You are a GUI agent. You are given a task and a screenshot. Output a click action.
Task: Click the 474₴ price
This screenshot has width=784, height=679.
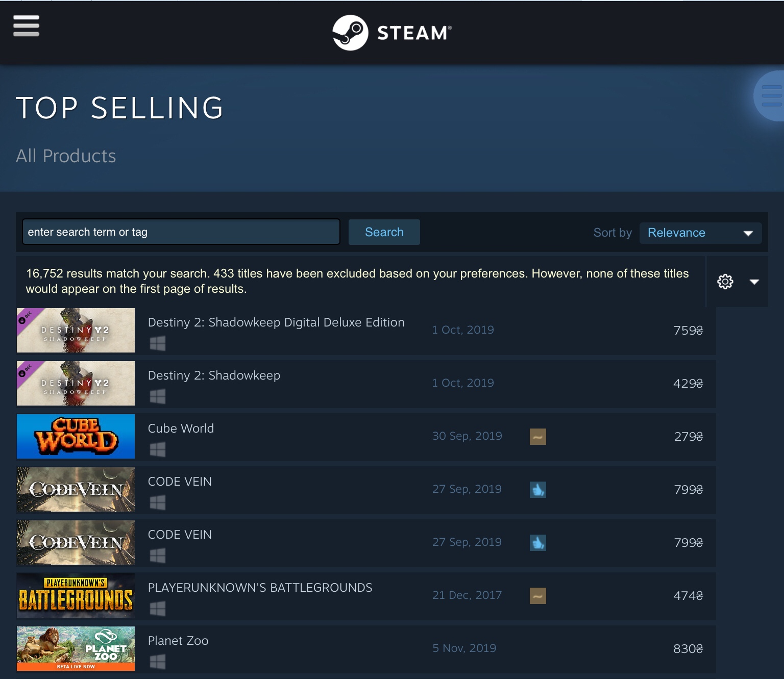[688, 596]
